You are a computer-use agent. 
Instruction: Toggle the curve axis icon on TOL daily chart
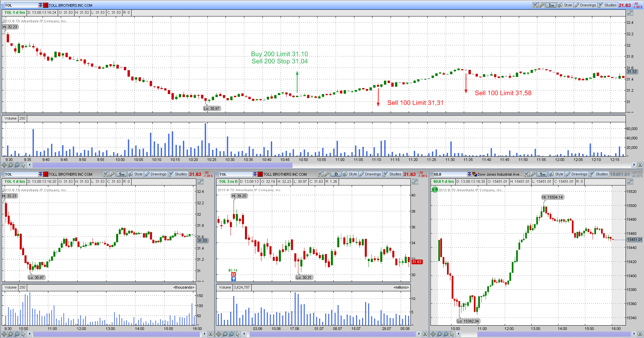(415, 182)
